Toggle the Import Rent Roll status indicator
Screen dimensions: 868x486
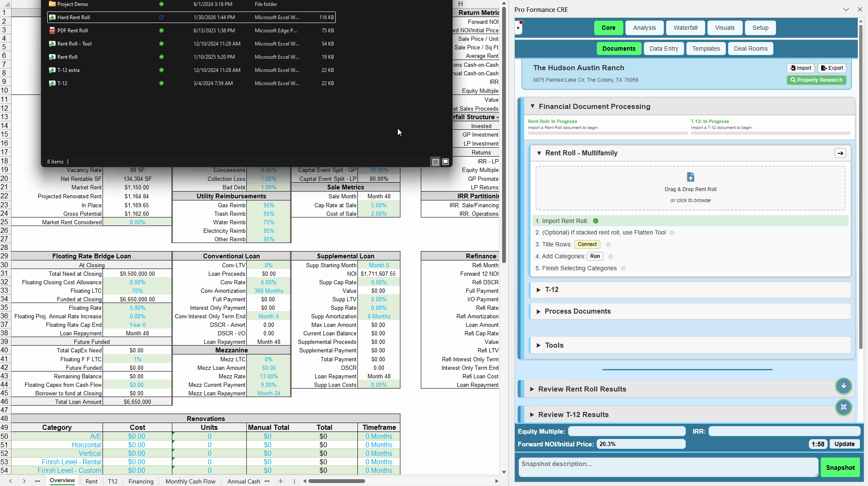tap(596, 221)
